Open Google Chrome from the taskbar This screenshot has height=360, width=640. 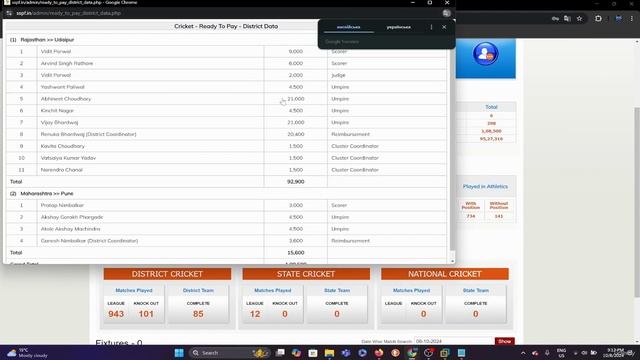click(x=412, y=353)
